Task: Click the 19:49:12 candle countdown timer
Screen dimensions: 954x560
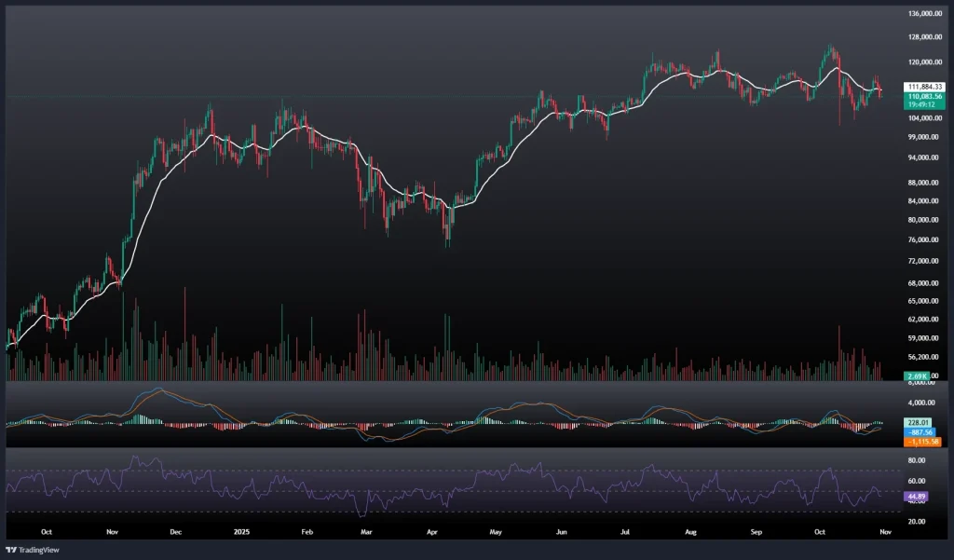Action: [x=920, y=104]
